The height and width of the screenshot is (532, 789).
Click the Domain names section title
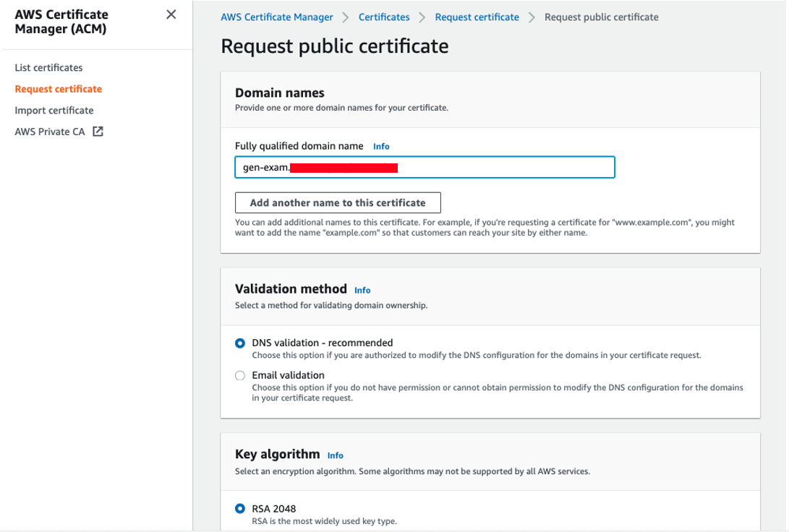(x=280, y=93)
